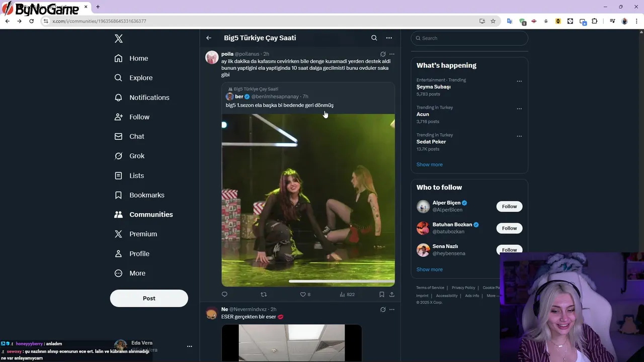Open the Sedat Peker trending topic
644x362 pixels.
(x=431, y=142)
